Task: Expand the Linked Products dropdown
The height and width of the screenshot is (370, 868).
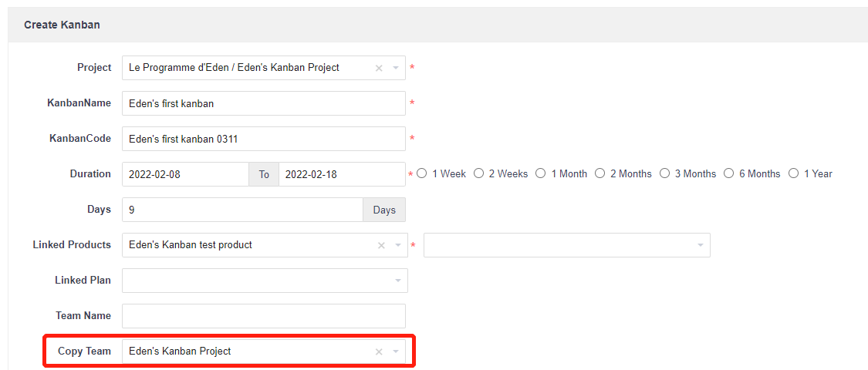Action: click(397, 245)
